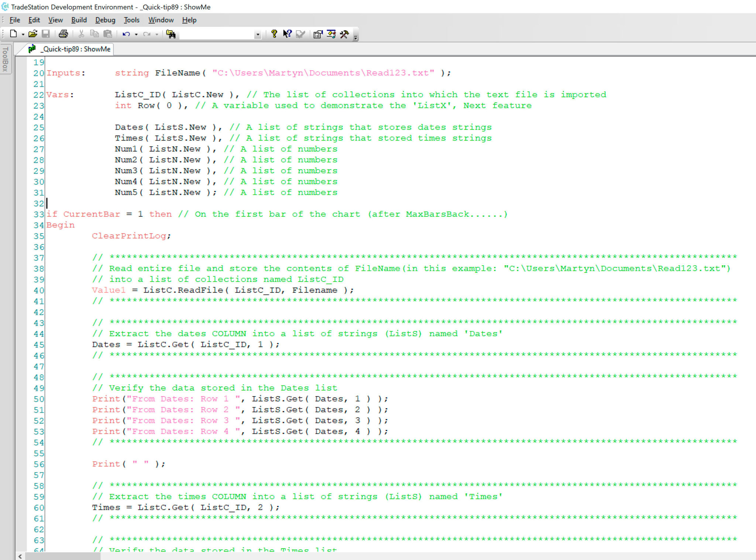
Task: Open the Build menu
Action: 79,20
